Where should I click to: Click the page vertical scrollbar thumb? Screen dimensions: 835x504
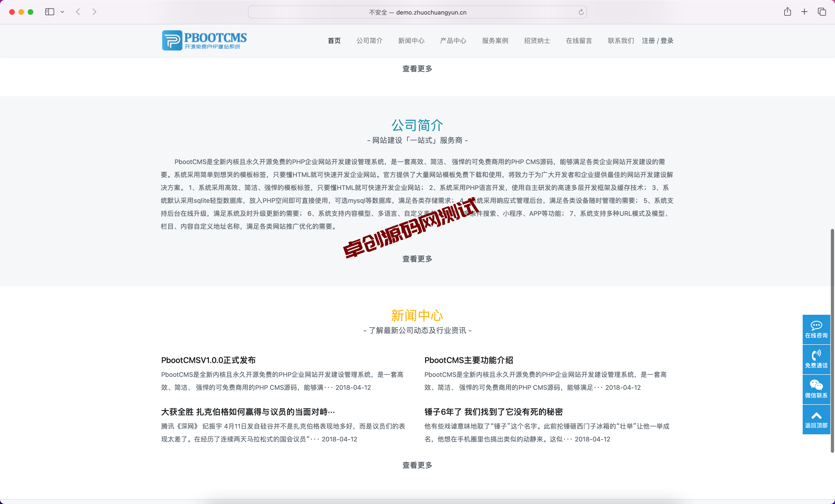point(832,340)
